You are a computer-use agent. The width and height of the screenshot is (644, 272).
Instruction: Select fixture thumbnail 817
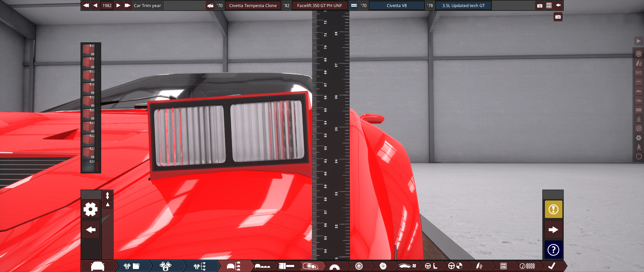coord(89,75)
